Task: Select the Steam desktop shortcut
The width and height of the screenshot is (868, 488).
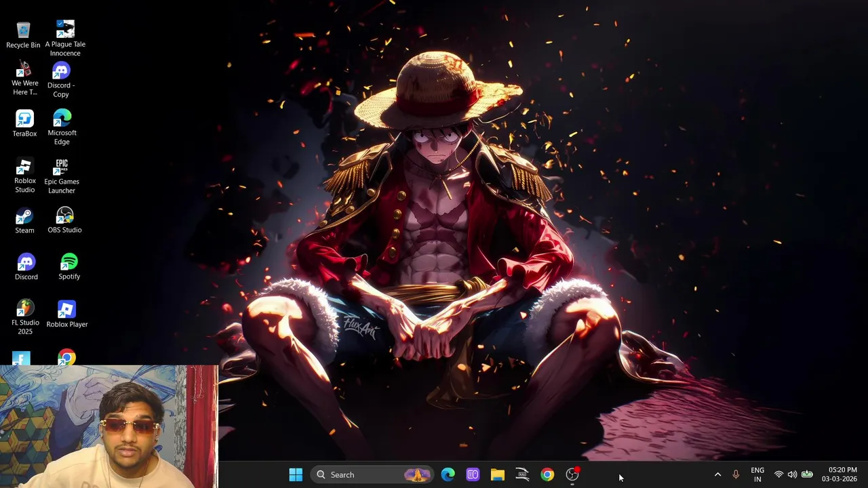Action: tap(24, 221)
